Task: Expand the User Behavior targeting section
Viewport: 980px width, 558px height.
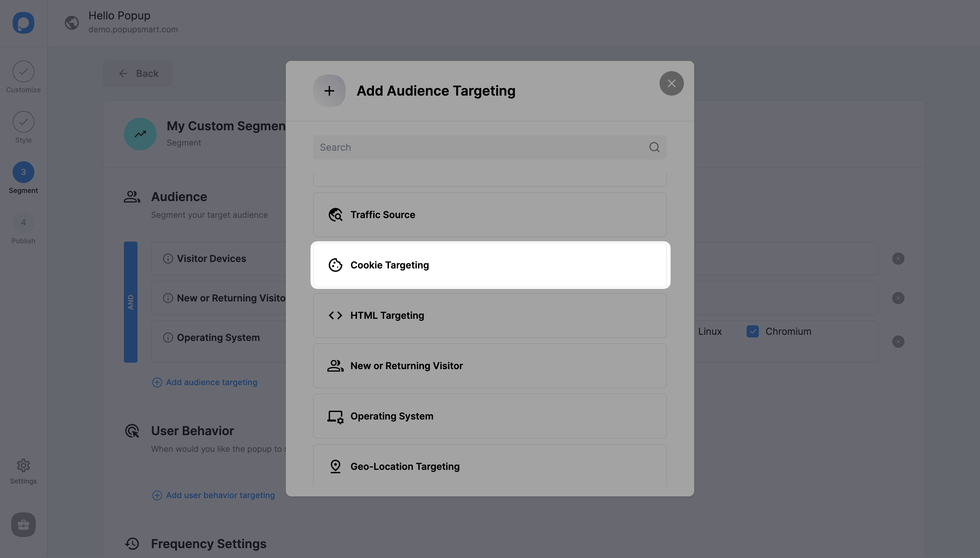Action: coord(221,495)
